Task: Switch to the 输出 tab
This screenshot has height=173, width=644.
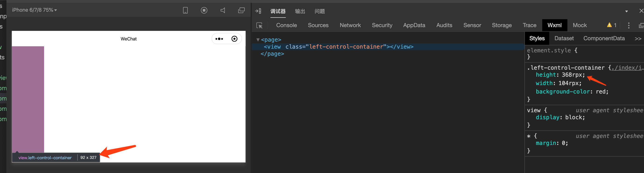Action: click(300, 11)
